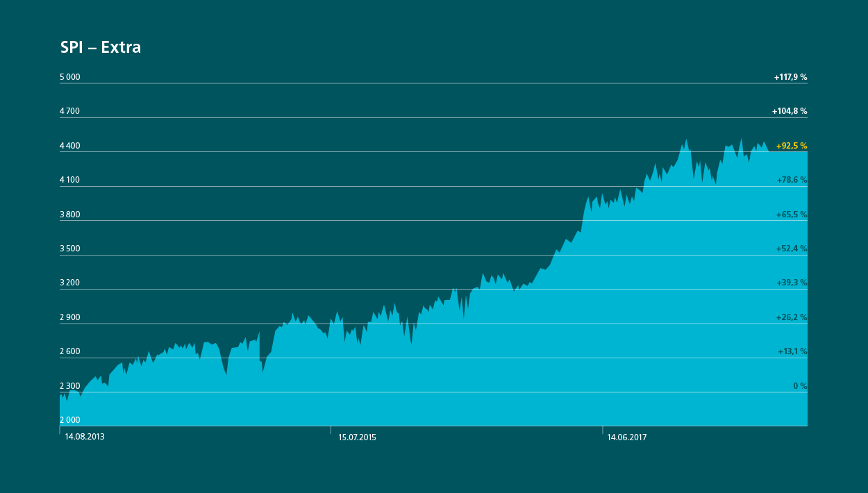Click the date label '15.07.2015'
This screenshot has width=868, height=493.
click(357, 437)
